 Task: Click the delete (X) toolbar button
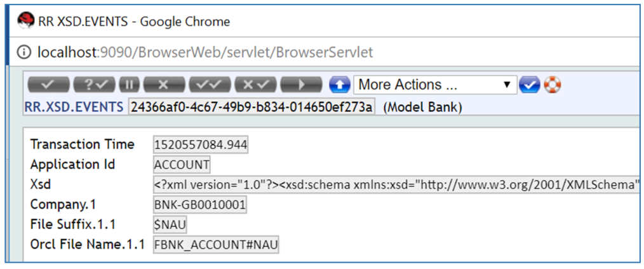(164, 85)
